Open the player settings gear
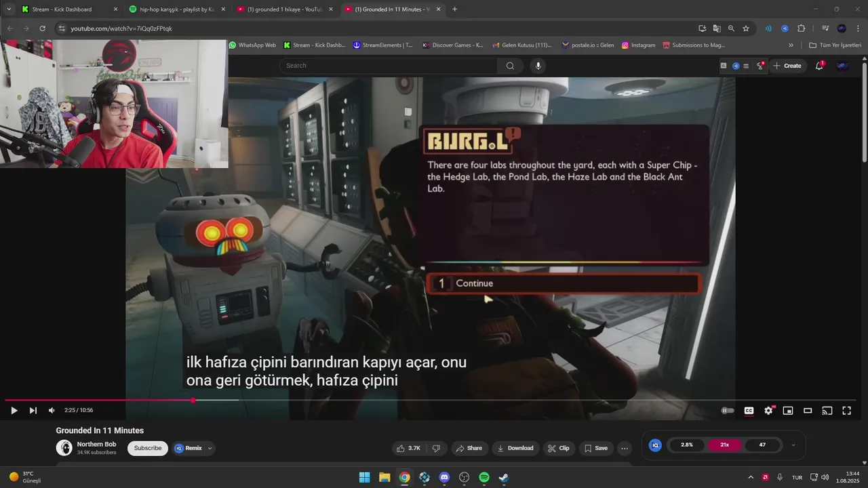 point(768,411)
